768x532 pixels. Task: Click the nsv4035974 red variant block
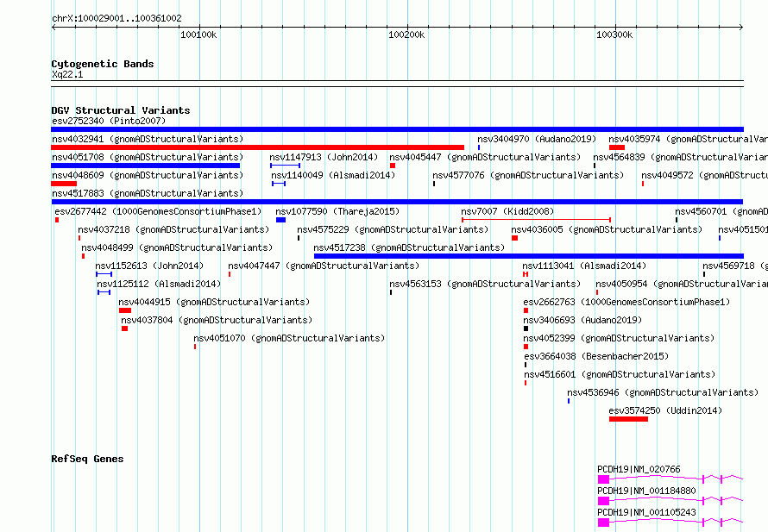pos(617,147)
